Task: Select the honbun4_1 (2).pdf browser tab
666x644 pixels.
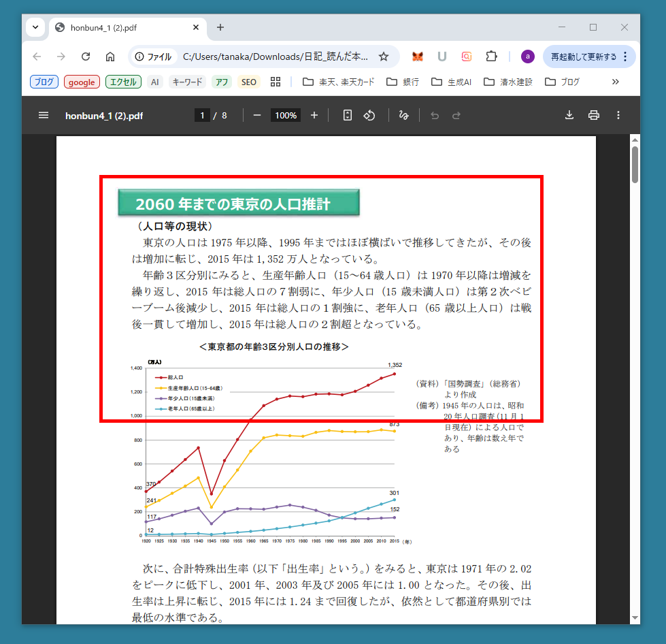Action: pos(127,28)
